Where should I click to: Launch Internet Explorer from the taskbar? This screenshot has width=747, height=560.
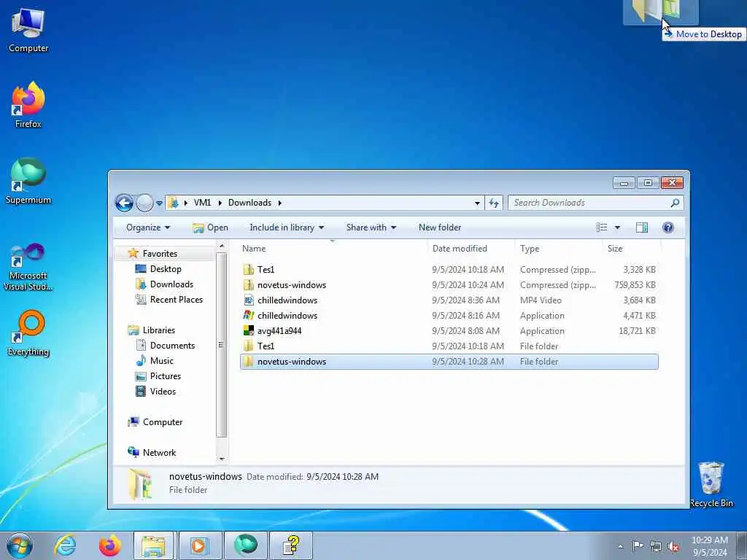(64, 545)
